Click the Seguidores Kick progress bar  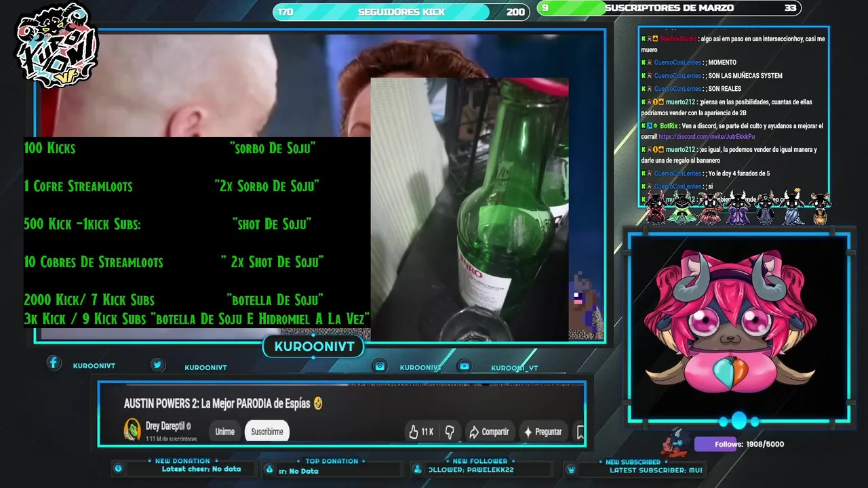(x=401, y=12)
